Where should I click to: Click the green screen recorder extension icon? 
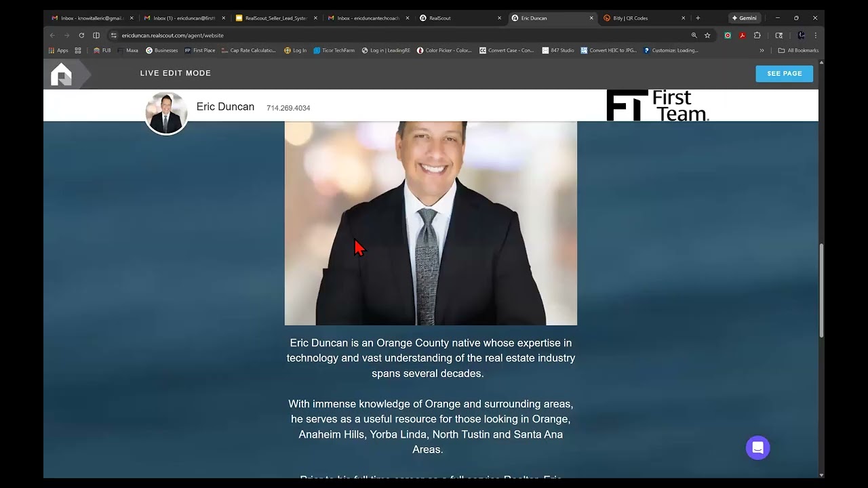728,35
